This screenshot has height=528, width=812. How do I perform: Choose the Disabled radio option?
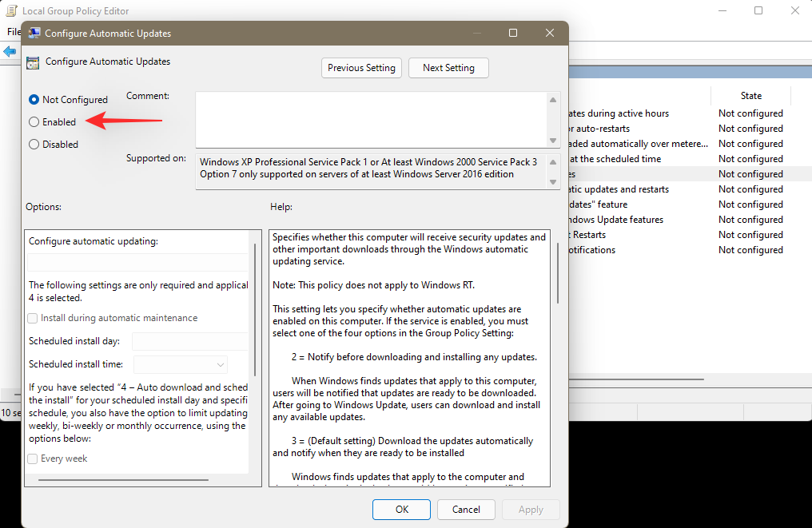coord(34,145)
